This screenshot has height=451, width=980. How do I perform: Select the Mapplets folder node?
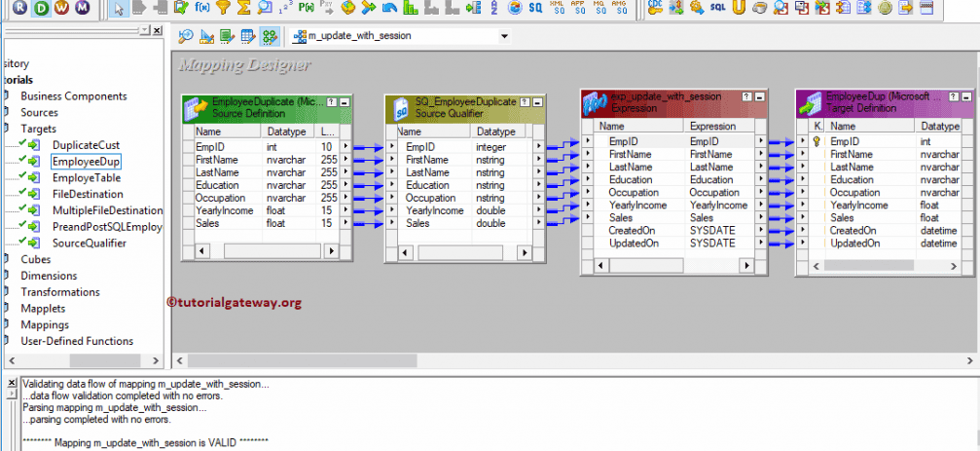point(43,309)
